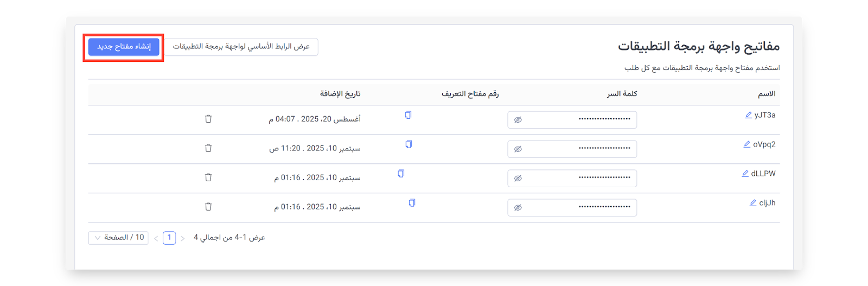
Task: Click the تاريخ الإضافة column header
Action: 340,94
